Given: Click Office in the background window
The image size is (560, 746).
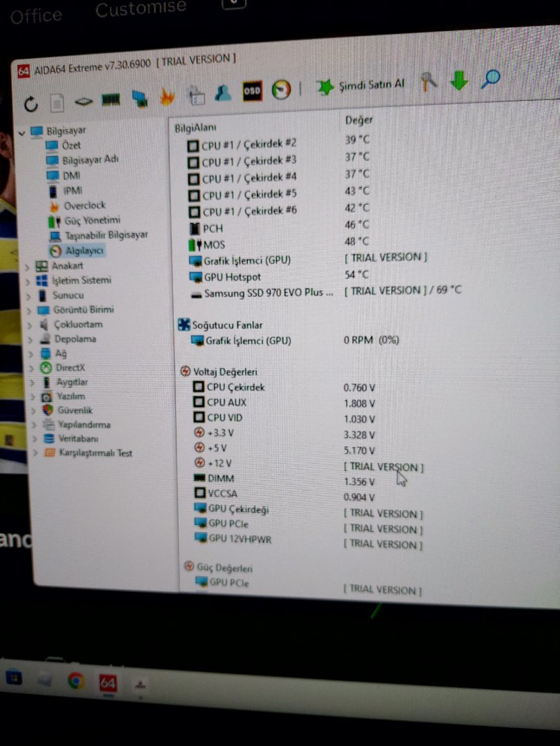Looking at the screenshot, I should 36,16.
